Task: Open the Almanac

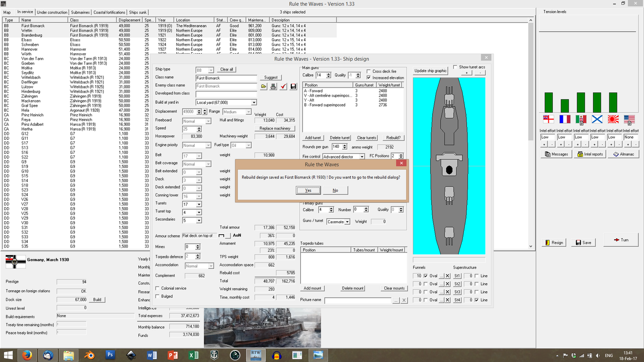Action: coord(623,154)
